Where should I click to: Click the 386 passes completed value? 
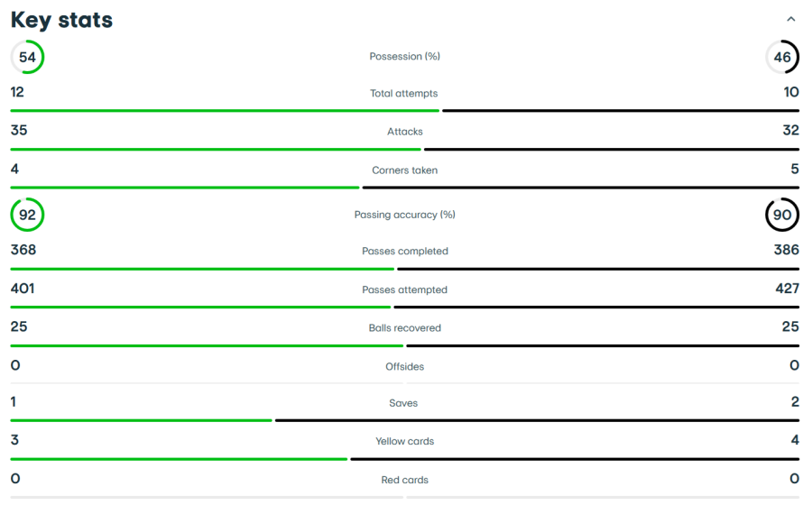pyautogui.click(x=787, y=250)
